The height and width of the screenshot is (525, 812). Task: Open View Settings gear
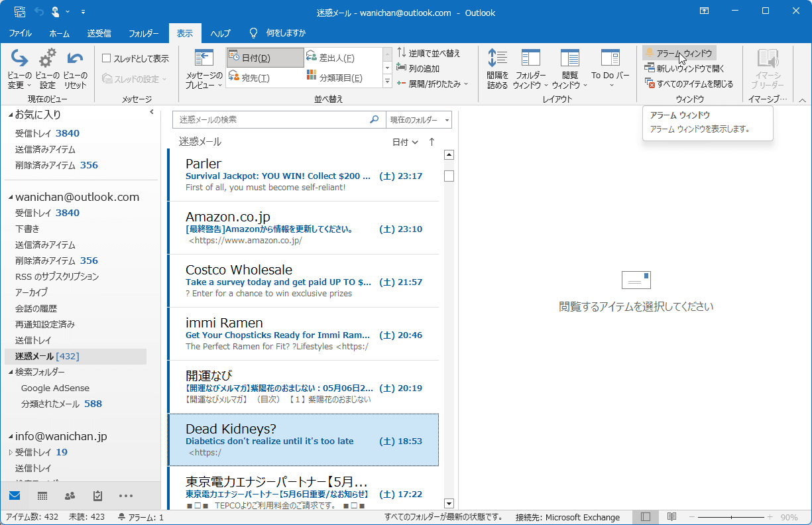47,69
